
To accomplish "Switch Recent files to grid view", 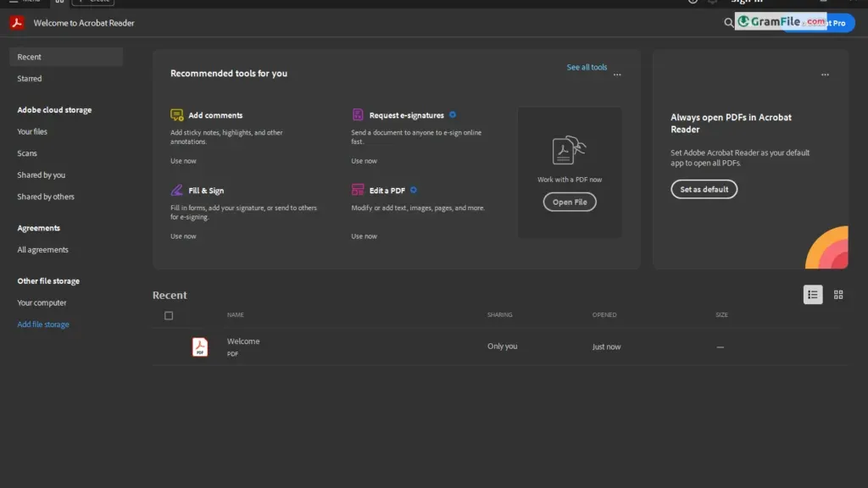I will (x=838, y=295).
